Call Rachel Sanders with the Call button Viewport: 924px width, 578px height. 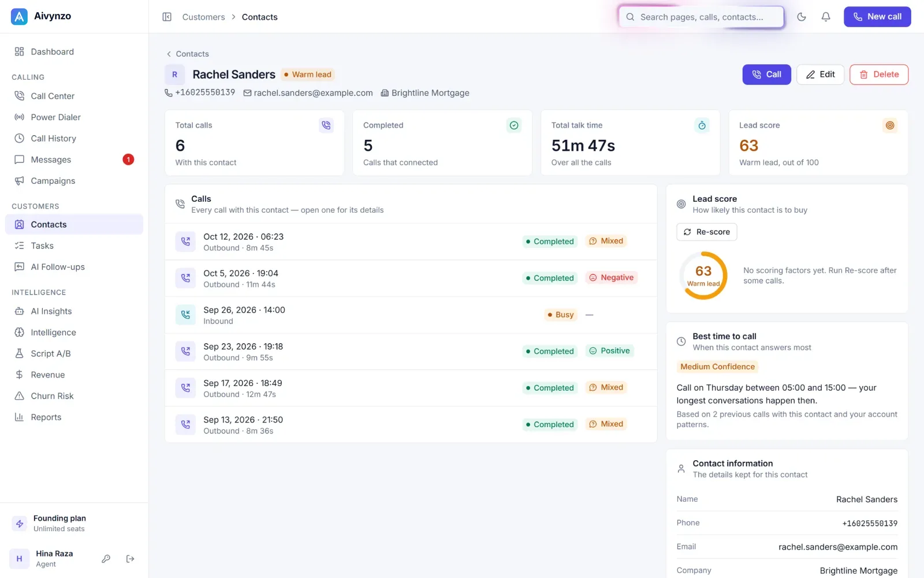tap(766, 75)
